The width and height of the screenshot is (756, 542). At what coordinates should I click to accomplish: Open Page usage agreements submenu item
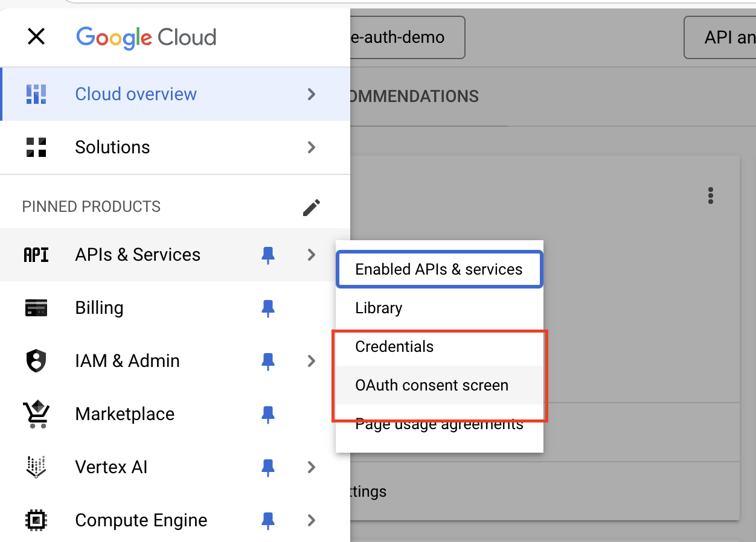[440, 424]
